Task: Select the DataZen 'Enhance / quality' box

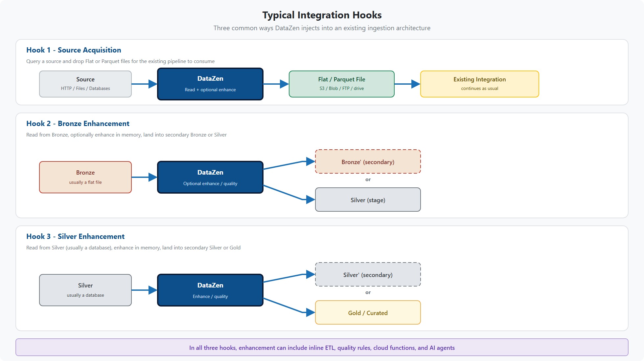Action: (210, 290)
